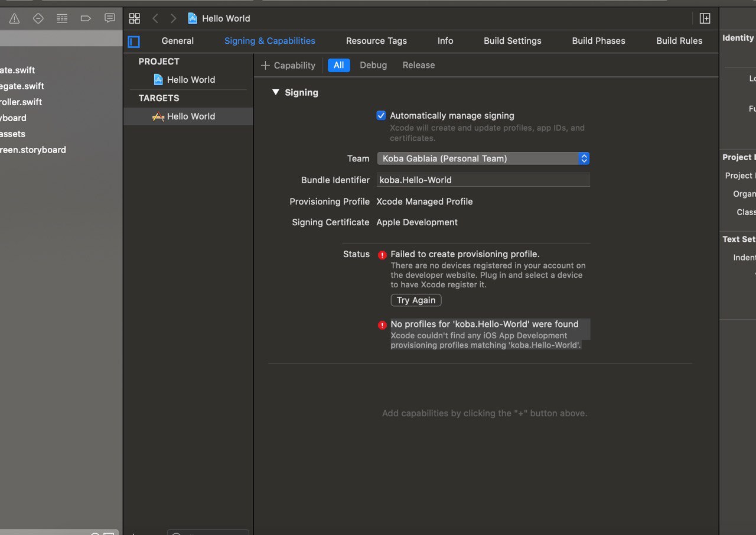The width and height of the screenshot is (756, 535).
Task: Edit the Bundle Identifier field
Action: (483, 180)
